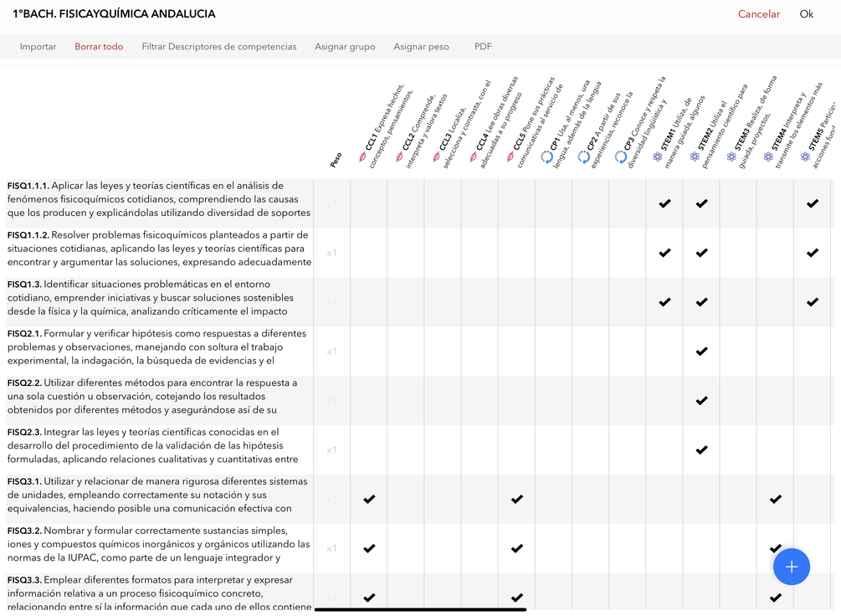841x616 pixels.
Task: Edit x1 weight of FISQ1.1.2
Action: tap(332, 253)
